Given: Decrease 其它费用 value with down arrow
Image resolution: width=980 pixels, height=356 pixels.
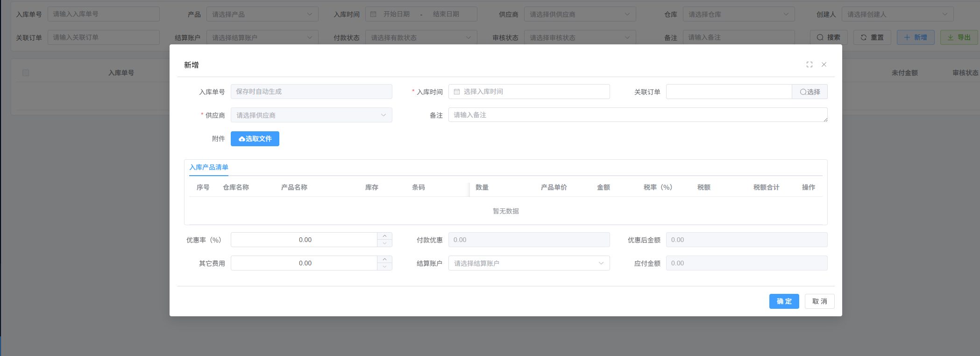Looking at the screenshot, I should [x=384, y=267].
